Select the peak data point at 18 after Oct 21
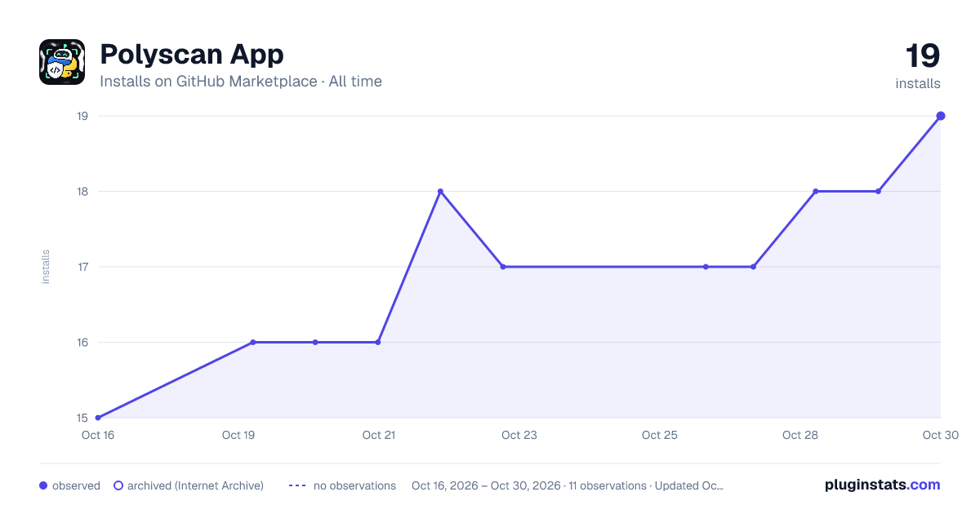This screenshot has width=980, height=514. tap(440, 192)
